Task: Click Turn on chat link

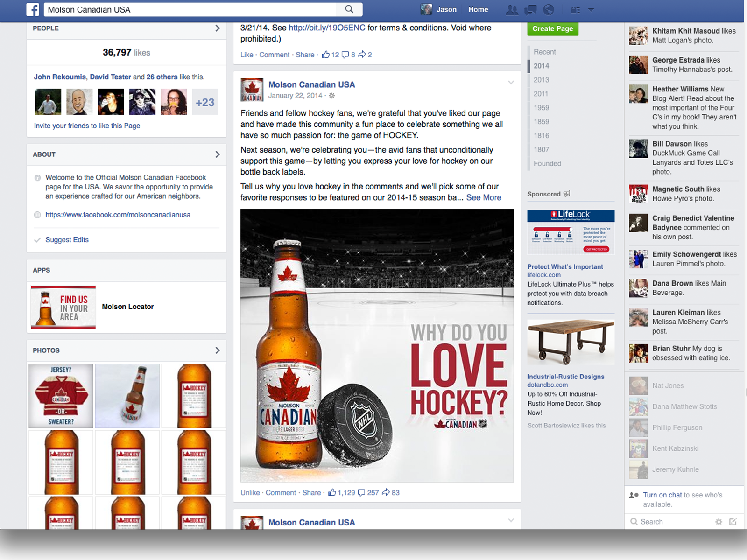Action: pos(662,495)
